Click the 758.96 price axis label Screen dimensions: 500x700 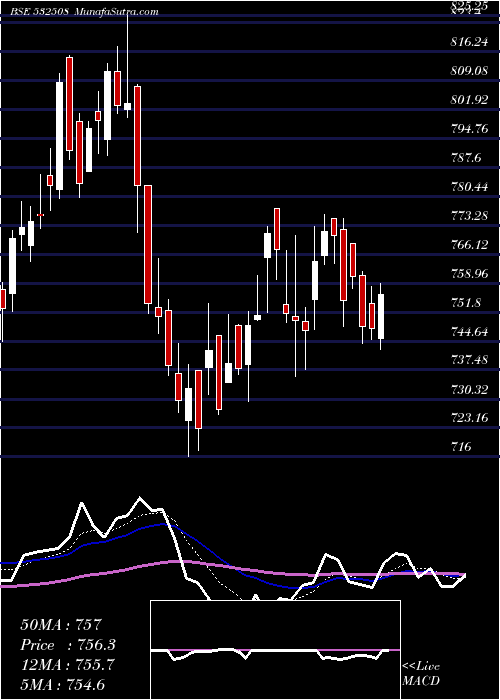tap(469, 273)
